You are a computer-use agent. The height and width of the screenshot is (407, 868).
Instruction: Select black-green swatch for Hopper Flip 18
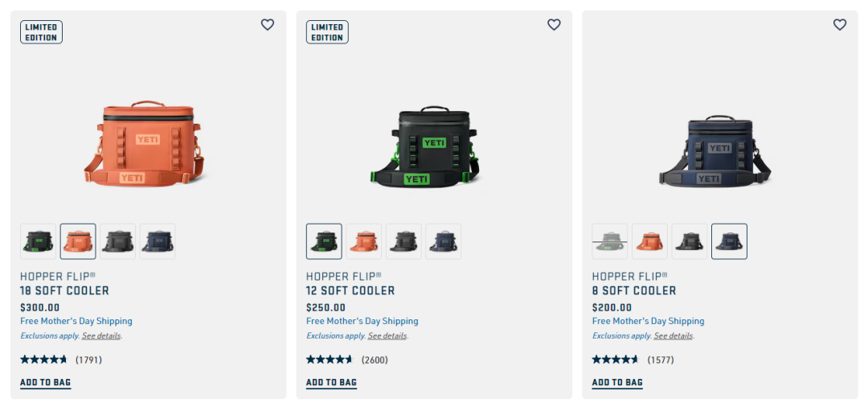click(x=39, y=241)
